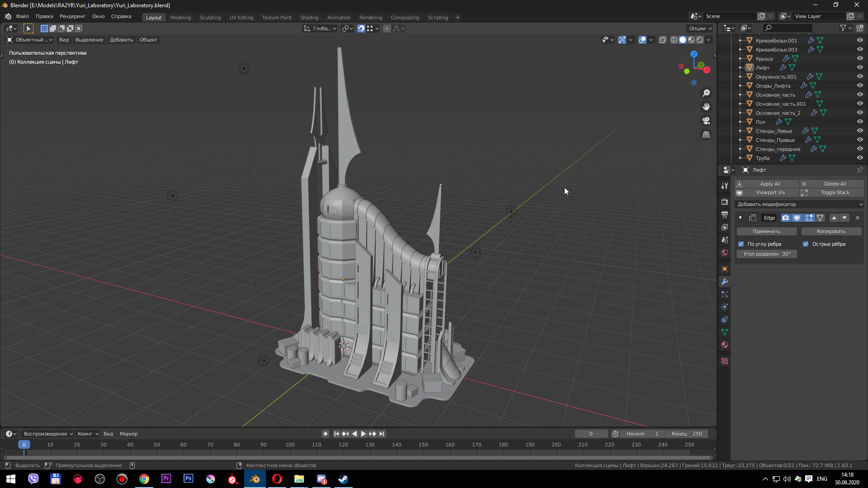The height and width of the screenshot is (488, 868).
Task: Collapse the Edge modifier panel triangle
Action: (x=740, y=218)
